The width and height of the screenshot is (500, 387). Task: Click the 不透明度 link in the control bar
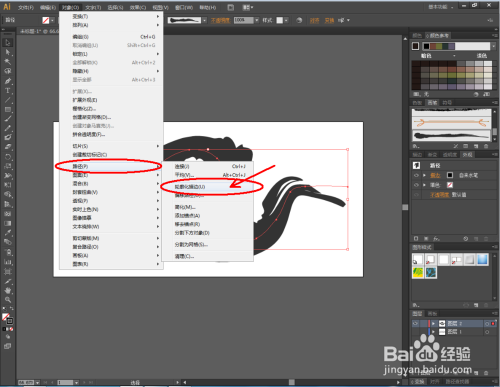(x=220, y=20)
